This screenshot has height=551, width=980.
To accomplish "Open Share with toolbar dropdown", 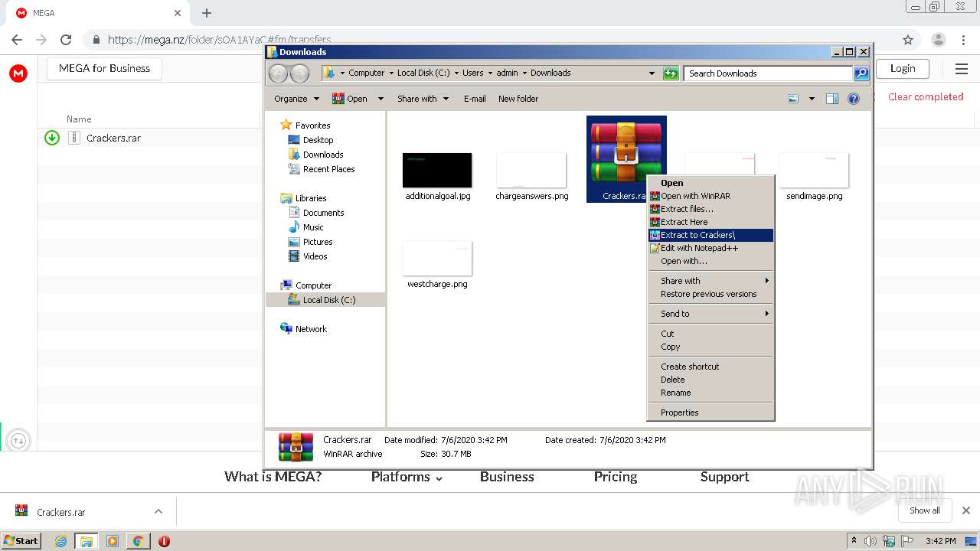I will click(x=423, y=99).
